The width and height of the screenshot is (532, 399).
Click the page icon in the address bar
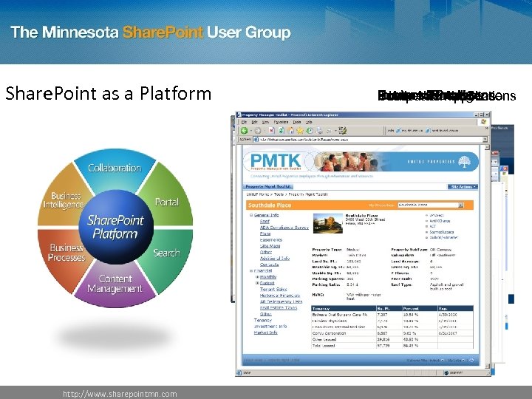pos(256,140)
